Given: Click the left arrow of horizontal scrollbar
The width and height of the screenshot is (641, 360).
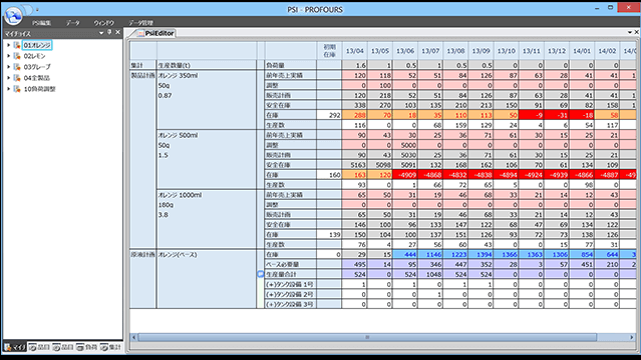Looking at the screenshot, I should pyautogui.click(x=133, y=337).
